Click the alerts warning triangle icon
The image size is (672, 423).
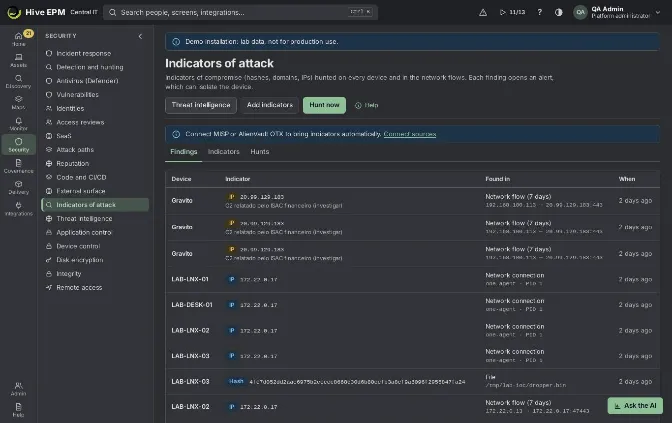pyautogui.click(x=483, y=12)
